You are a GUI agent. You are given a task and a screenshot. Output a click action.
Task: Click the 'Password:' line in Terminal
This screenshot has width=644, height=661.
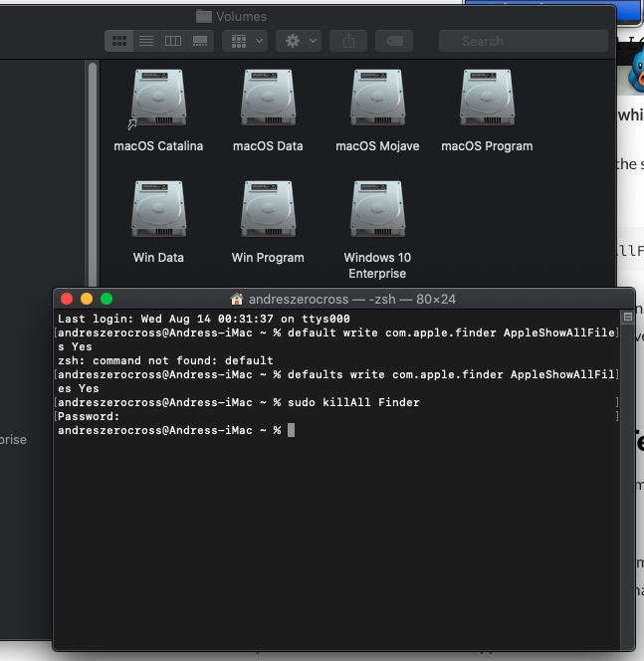pos(89,416)
